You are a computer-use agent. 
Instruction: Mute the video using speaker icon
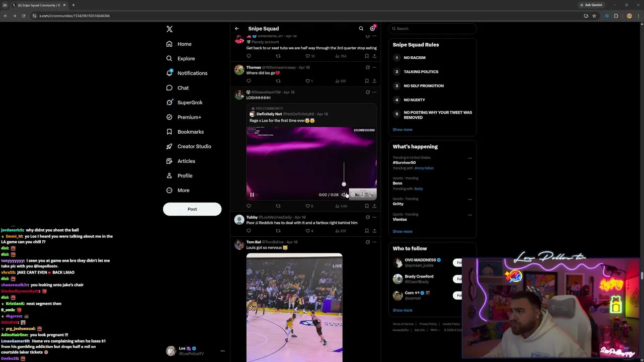344,195
